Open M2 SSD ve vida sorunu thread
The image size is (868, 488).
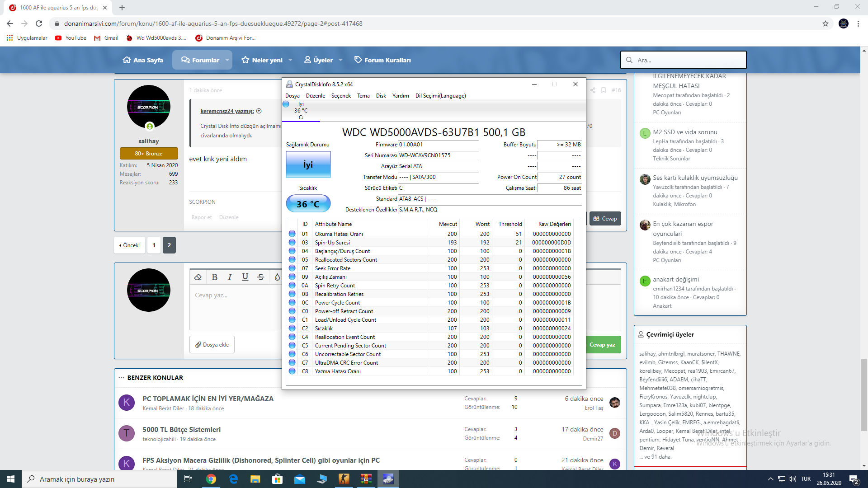[x=685, y=132]
